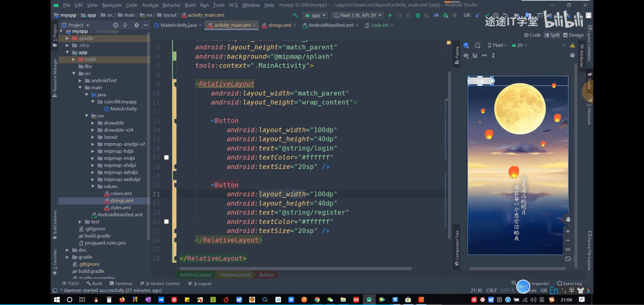Screen dimensions: 644x305
Task: Click the design warnings triangle icon
Action: click(573, 45)
